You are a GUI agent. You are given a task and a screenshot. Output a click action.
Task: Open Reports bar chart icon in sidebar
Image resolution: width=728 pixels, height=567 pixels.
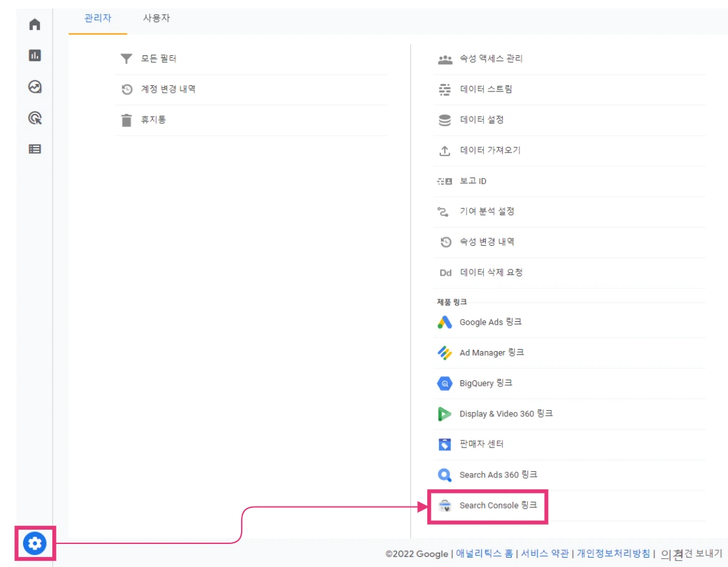[35, 55]
